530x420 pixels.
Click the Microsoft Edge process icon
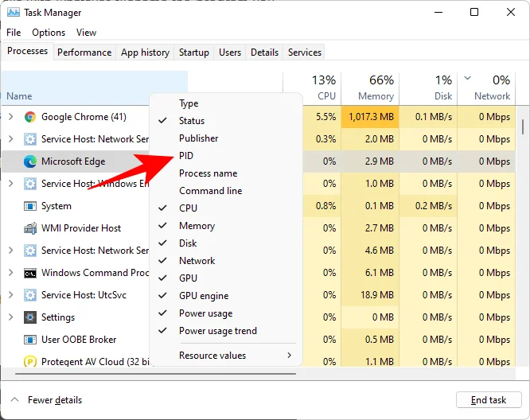[x=30, y=161]
